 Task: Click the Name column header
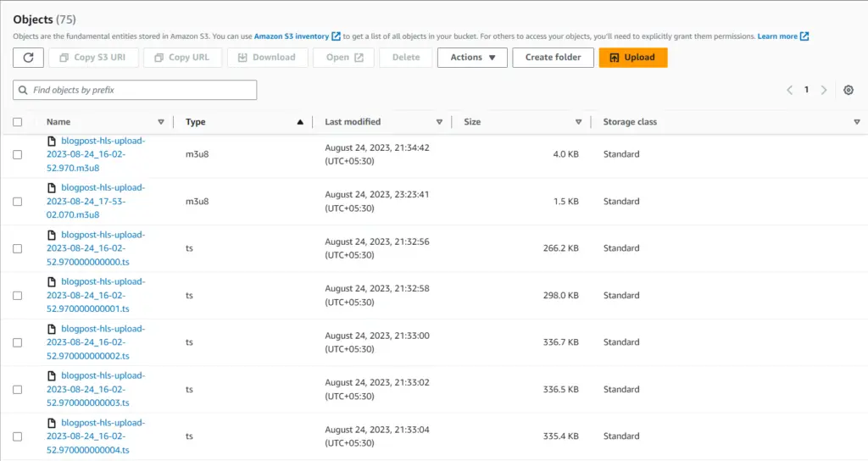pyautogui.click(x=58, y=122)
